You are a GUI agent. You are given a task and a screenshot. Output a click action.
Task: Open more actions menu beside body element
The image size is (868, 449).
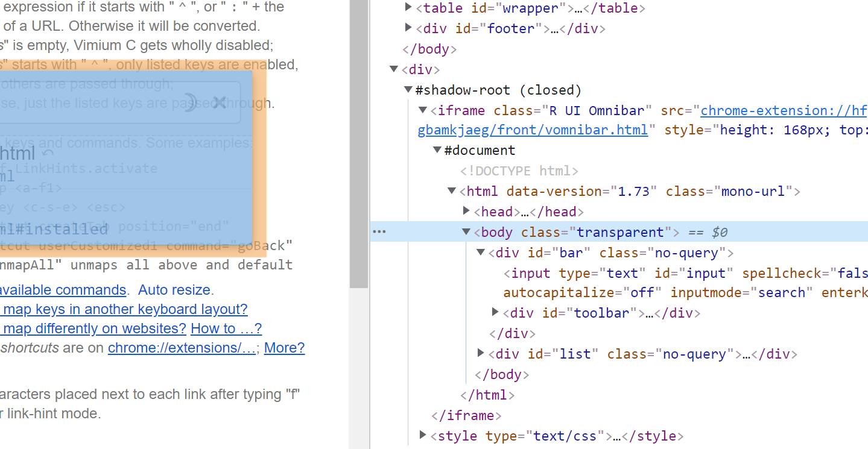tap(379, 231)
